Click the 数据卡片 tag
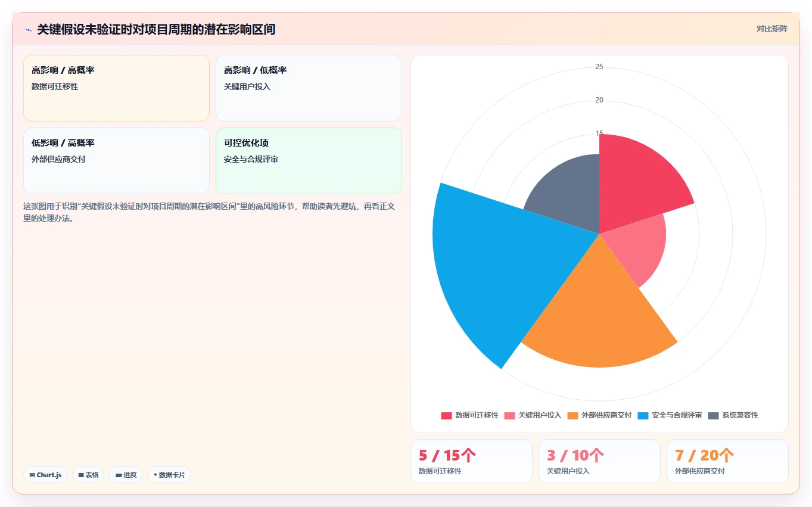 tap(169, 475)
